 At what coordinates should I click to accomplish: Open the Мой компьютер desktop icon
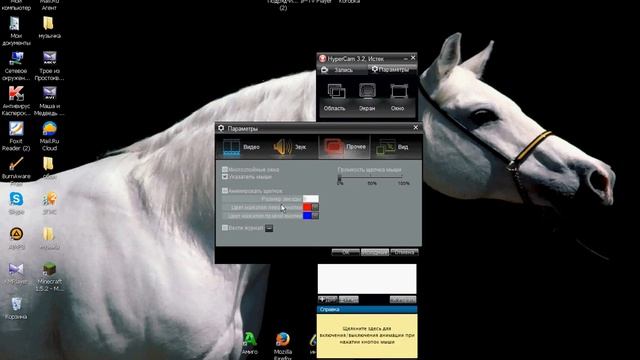point(16,5)
